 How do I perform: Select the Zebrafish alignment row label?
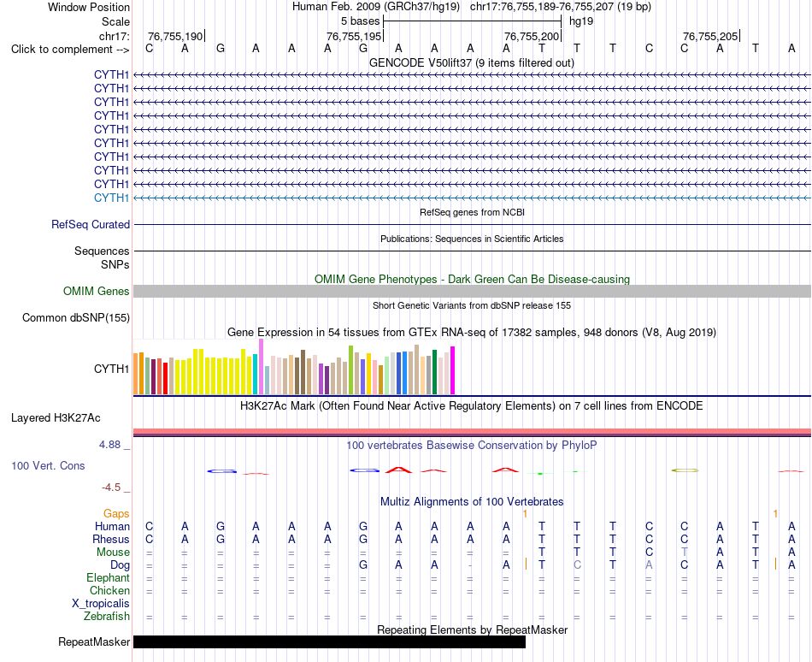[x=107, y=617]
